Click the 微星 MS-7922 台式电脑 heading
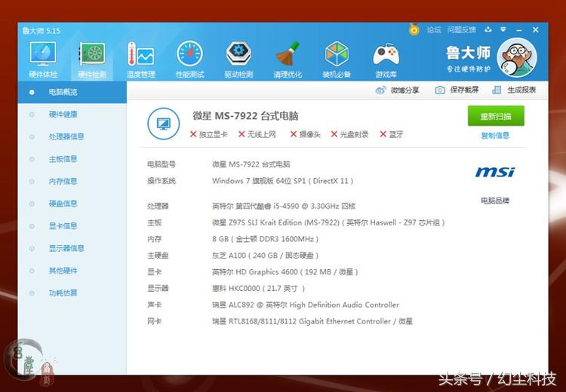The image size is (566, 392). 245,116
